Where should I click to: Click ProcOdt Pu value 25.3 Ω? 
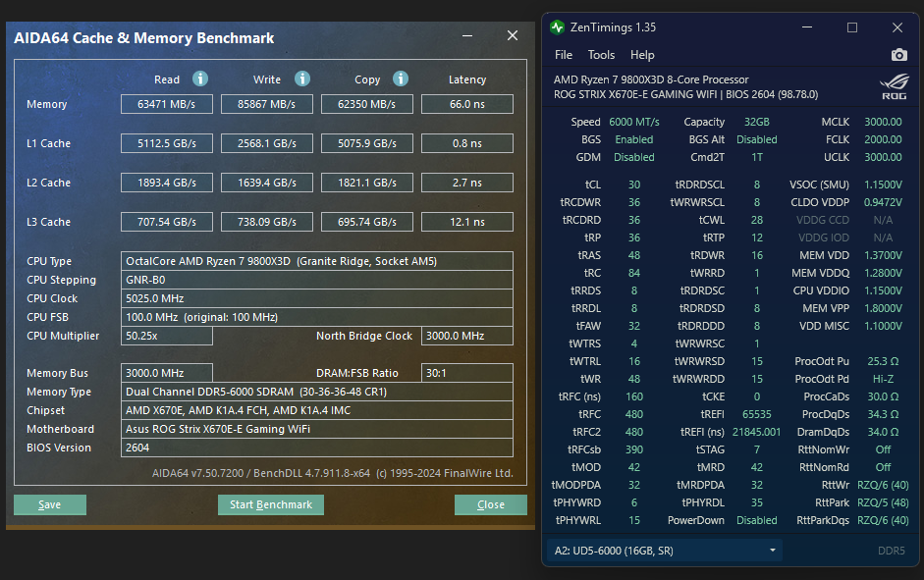click(883, 361)
